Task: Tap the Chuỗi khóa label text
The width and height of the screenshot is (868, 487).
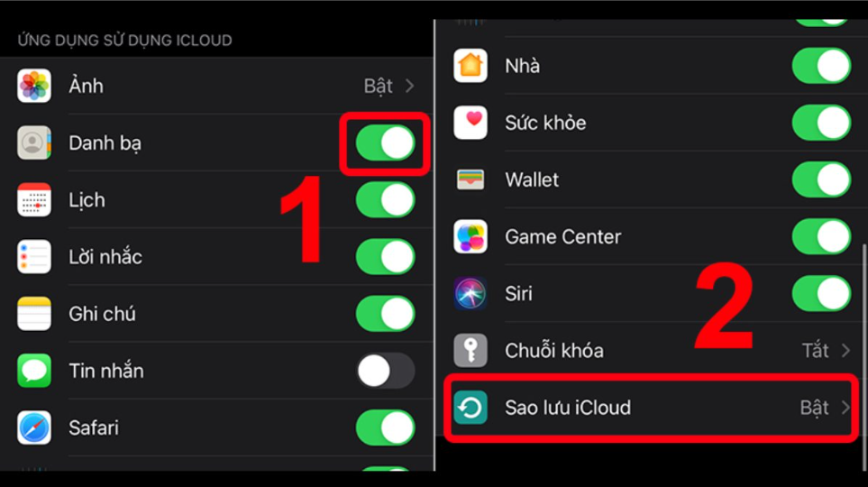Action: pyautogui.click(x=554, y=350)
